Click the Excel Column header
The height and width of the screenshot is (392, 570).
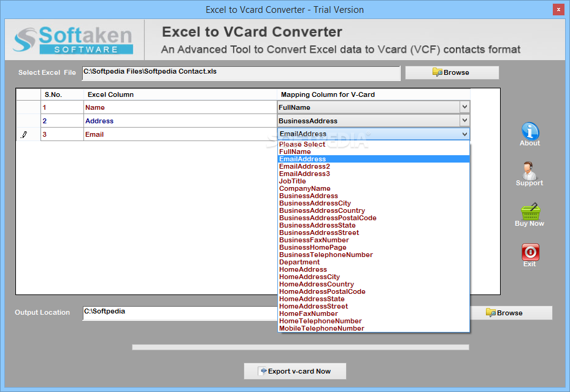tap(180, 94)
